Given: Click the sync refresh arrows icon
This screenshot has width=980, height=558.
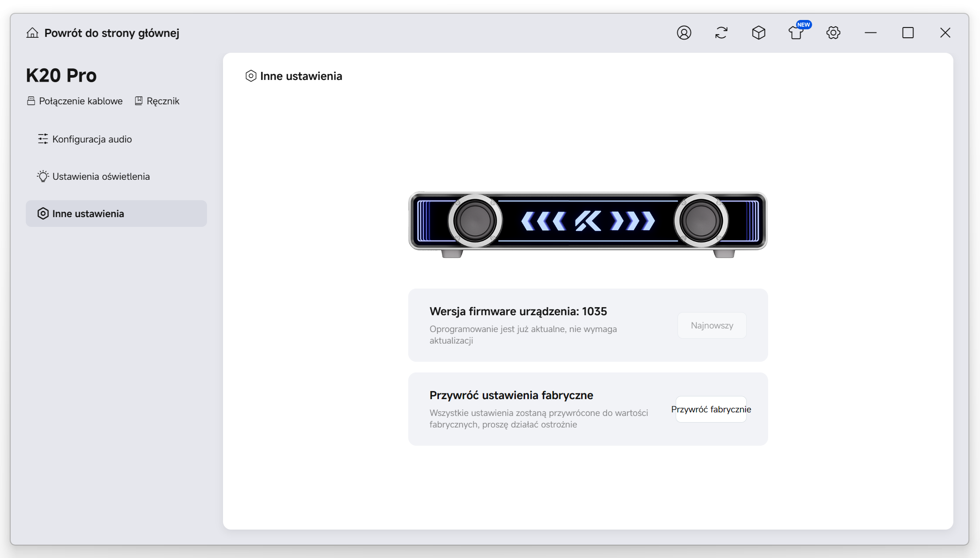Looking at the screenshot, I should tap(721, 33).
